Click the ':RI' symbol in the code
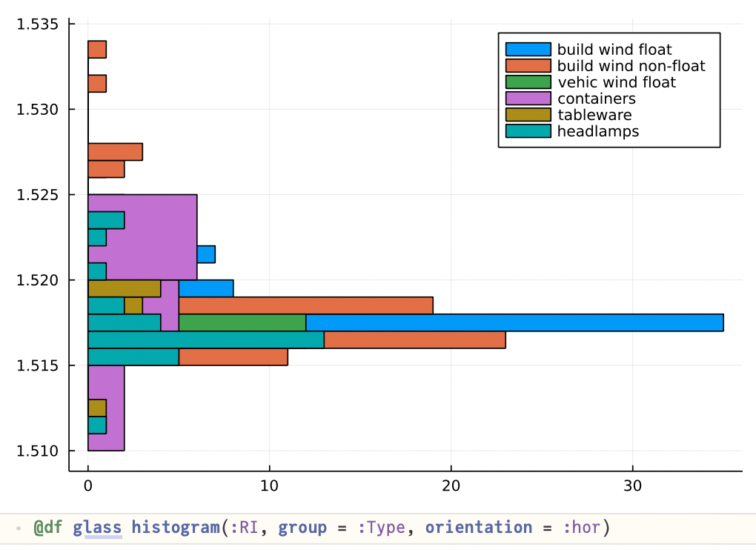Viewport: 756px width, 550px height. point(245,527)
